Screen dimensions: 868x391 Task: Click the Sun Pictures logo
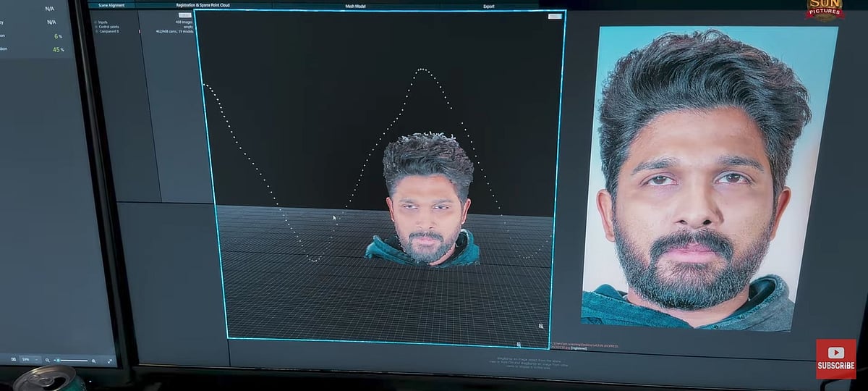(824, 10)
